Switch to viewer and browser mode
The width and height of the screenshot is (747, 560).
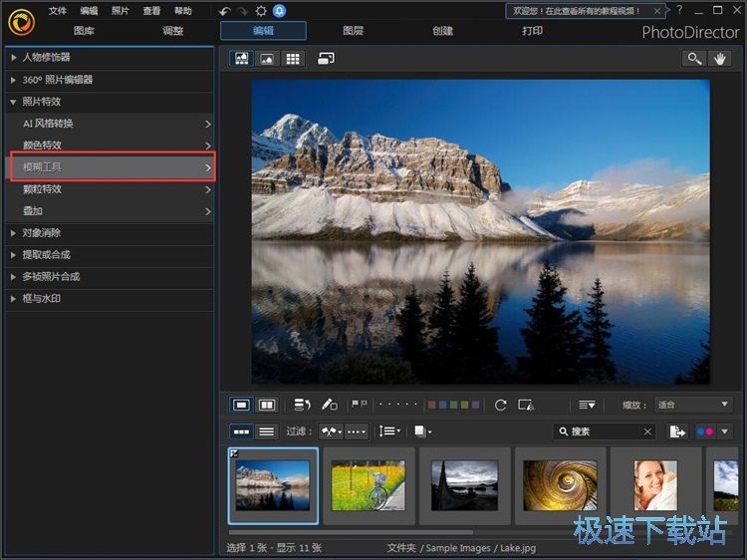tap(242, 59)
